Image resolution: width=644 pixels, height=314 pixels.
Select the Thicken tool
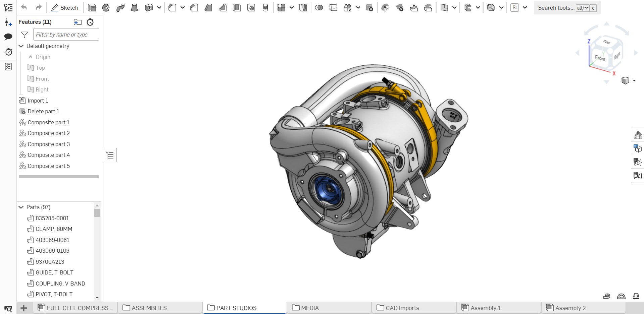click(149, 8)
